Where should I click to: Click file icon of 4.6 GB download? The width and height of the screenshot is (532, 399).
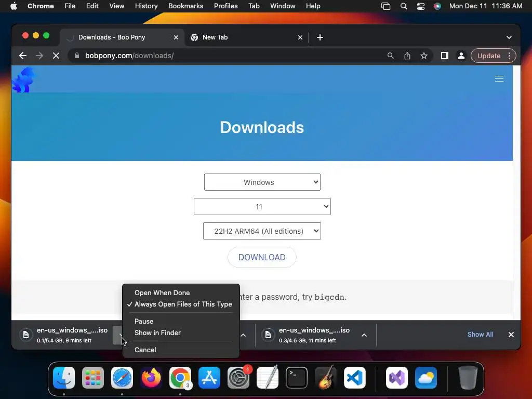(268, 335)
